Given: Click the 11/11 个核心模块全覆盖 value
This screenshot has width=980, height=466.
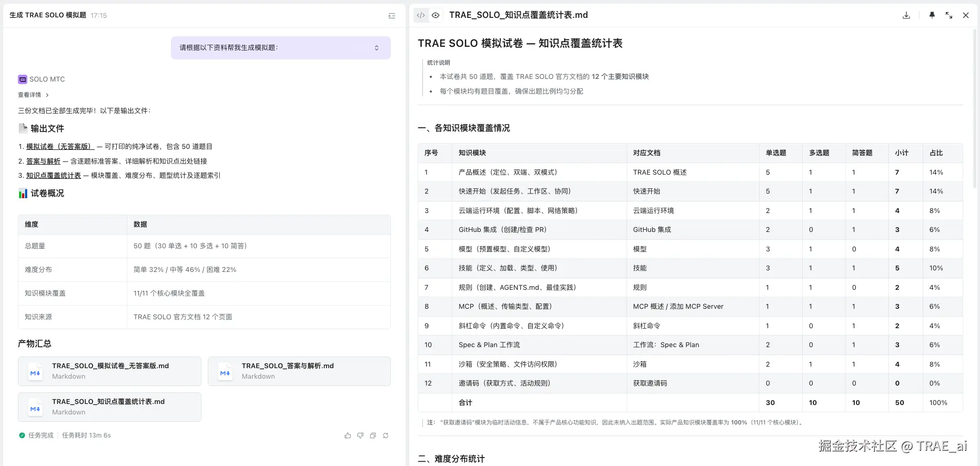Looking at the screenshot, I should 169,293.
